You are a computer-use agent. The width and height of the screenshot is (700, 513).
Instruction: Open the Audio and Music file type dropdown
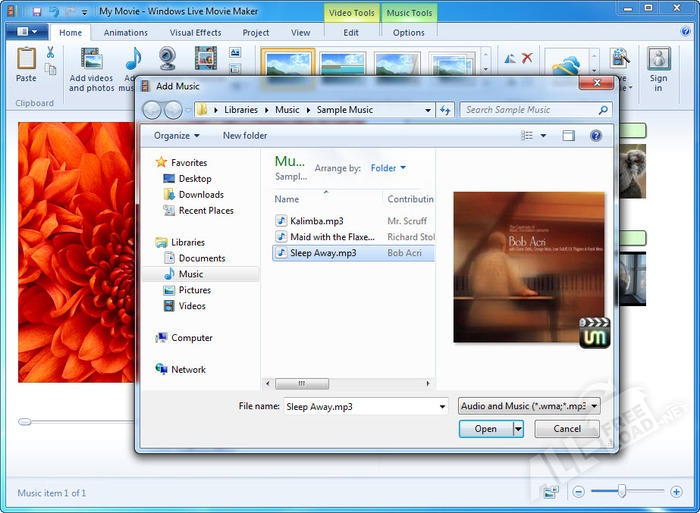tap(529, 406)
